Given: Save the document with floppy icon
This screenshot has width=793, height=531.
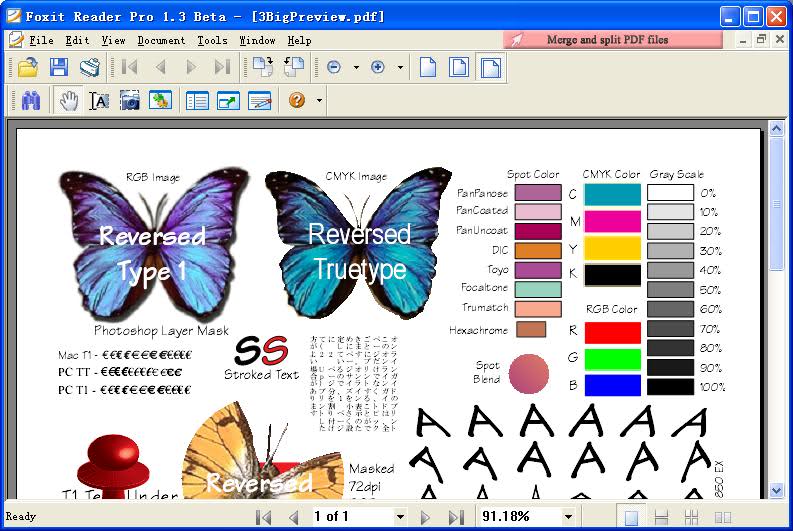Looking at the screenshot, I should click(x=59, y=67).
